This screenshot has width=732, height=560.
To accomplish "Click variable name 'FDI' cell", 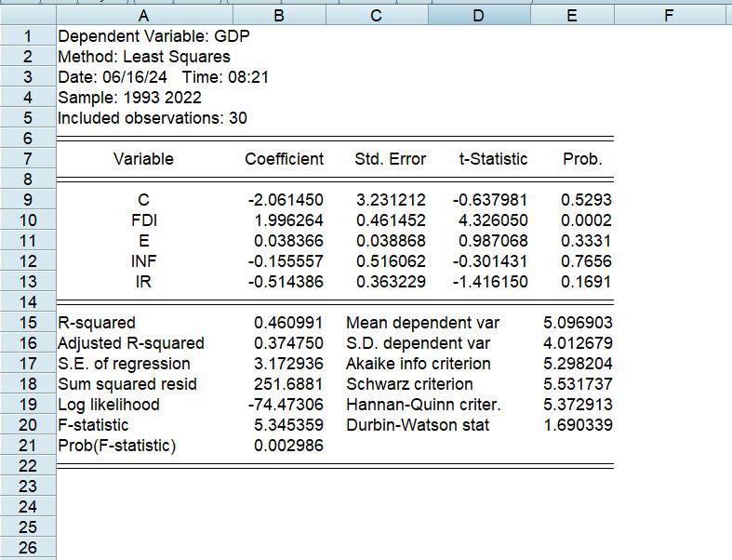I will point(144,220).
